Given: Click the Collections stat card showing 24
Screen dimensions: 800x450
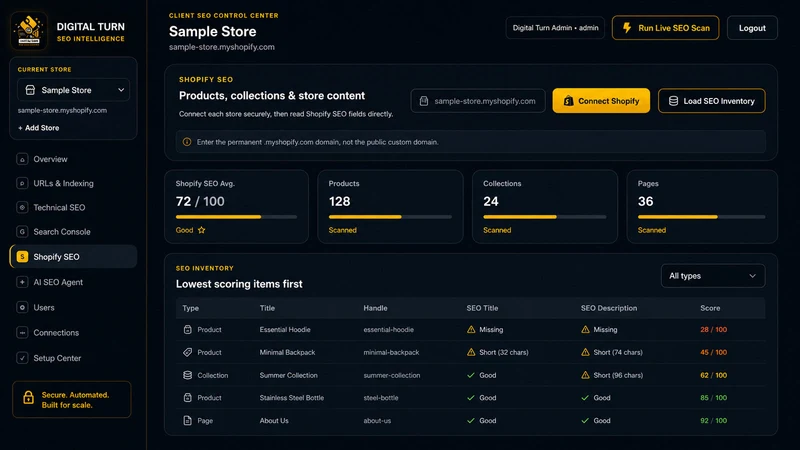Looking at the screenshot, I should (x=545, y=207).
